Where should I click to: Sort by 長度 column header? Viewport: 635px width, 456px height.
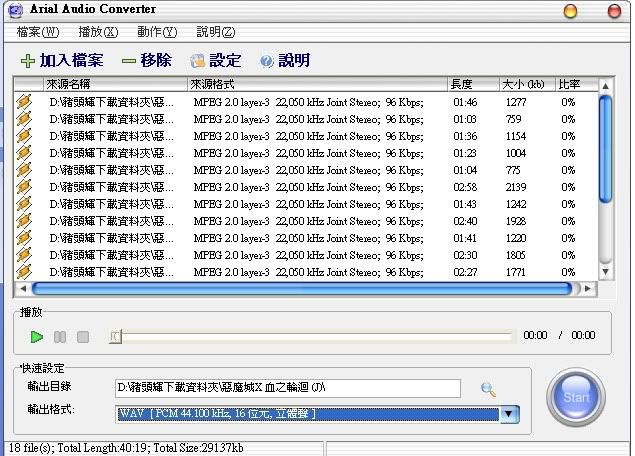474,84
